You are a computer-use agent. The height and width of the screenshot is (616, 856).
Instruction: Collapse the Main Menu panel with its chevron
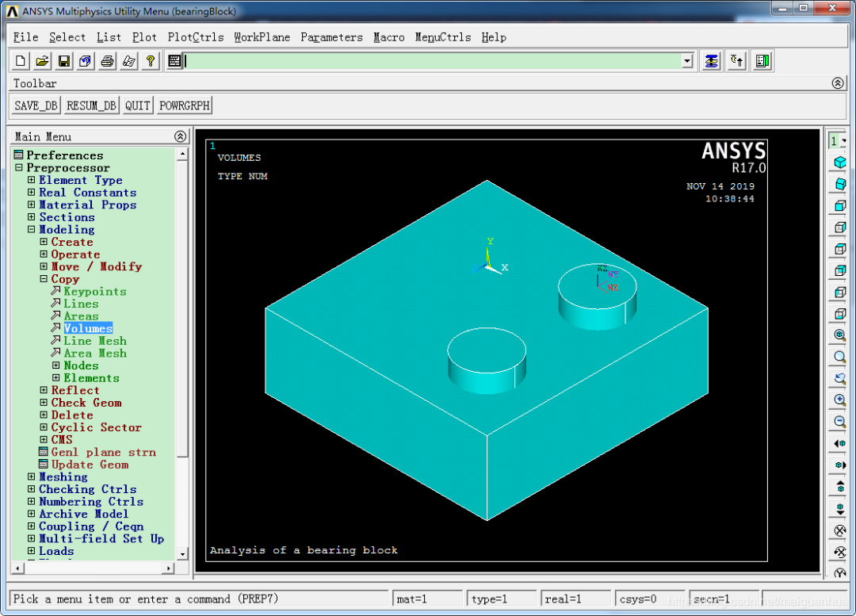coord(180,136)
